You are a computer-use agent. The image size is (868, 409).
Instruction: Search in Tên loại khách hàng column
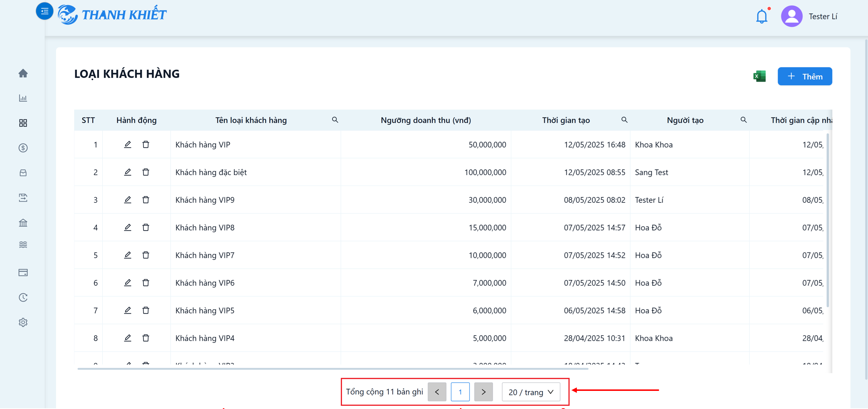[335, 120]
